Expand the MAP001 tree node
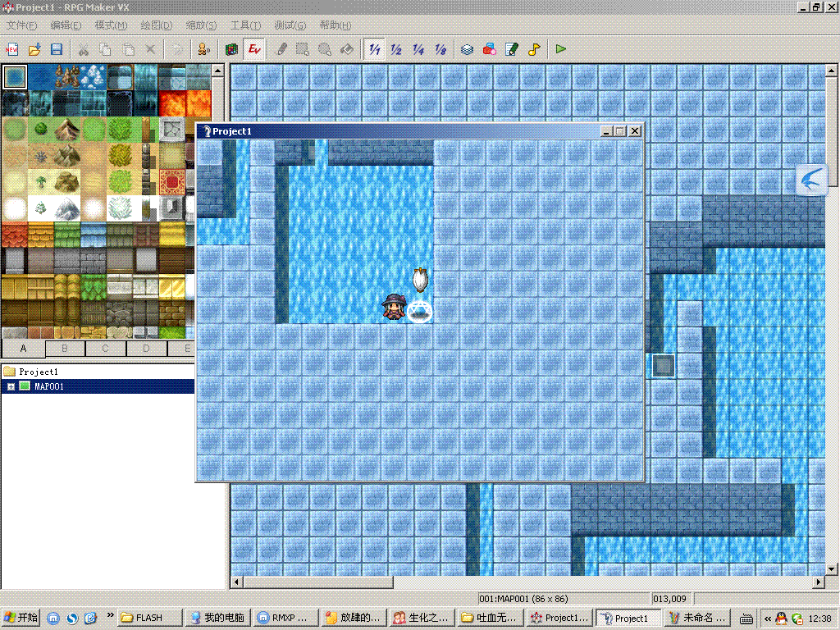This screenshot has width=840, height=630. coord(11,386)
